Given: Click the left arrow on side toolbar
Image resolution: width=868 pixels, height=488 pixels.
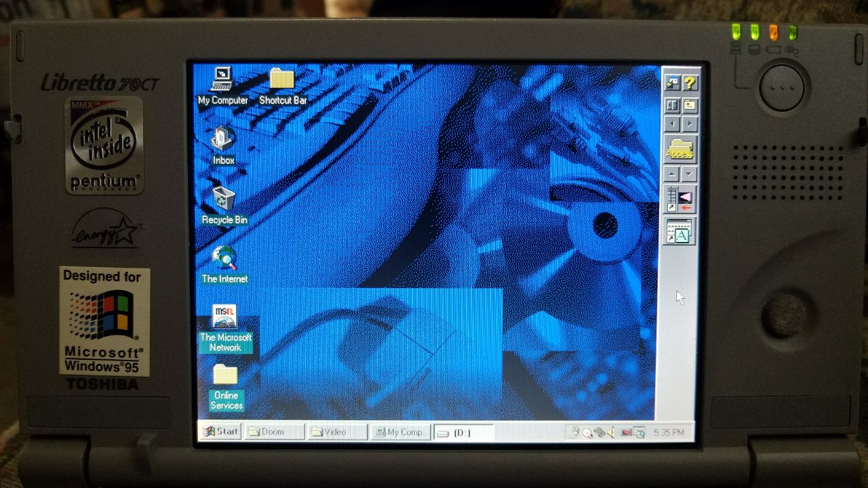Looking at the screenshot, I should (672, 124).
